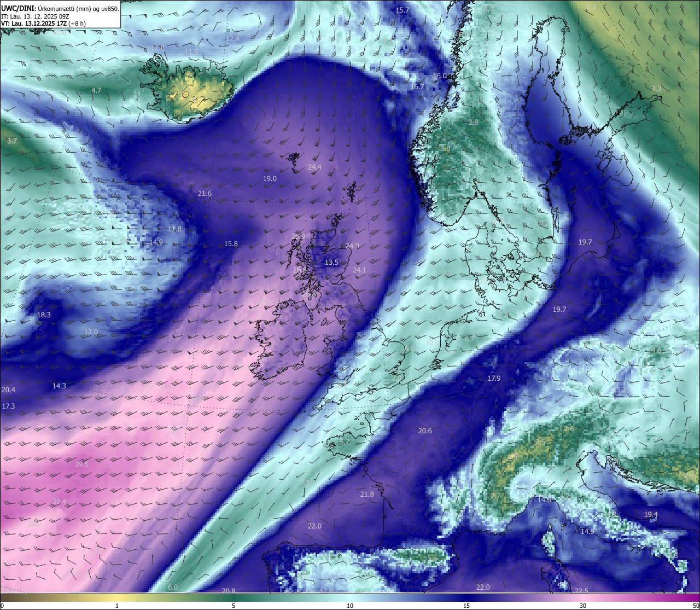Click the 20.8 value at the bottom edge
Image resolution: width=700 pixels, height=610 pixels.
(x=229, y=591)
